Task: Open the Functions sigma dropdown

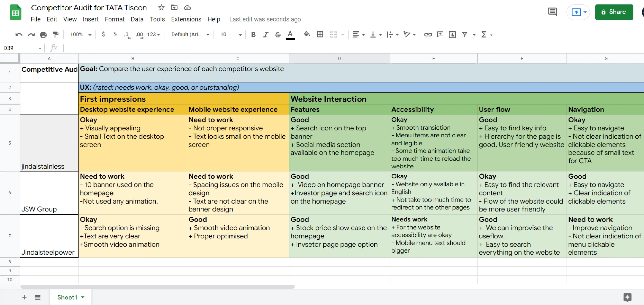Action: point(486,34)
